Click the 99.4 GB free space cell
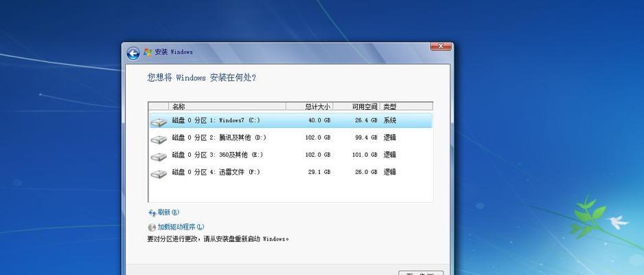 click(x=366, y=137)
